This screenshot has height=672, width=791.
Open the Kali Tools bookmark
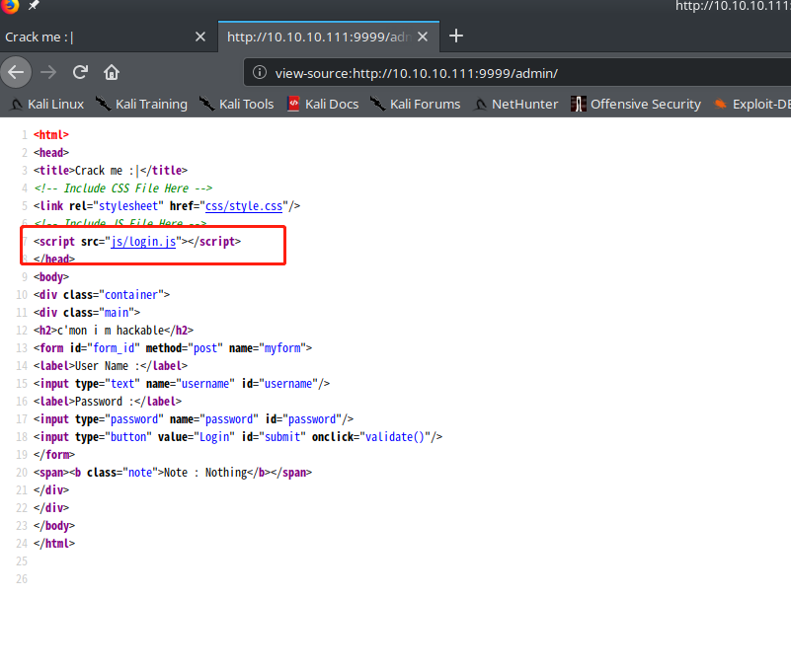coord(237,105)
